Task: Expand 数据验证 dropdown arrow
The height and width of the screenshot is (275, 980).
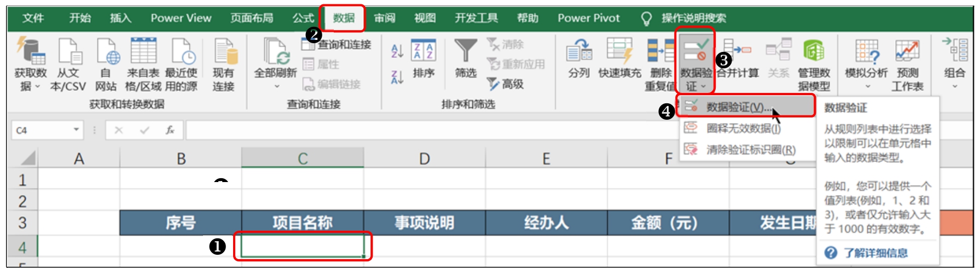Action: point(704,86)
